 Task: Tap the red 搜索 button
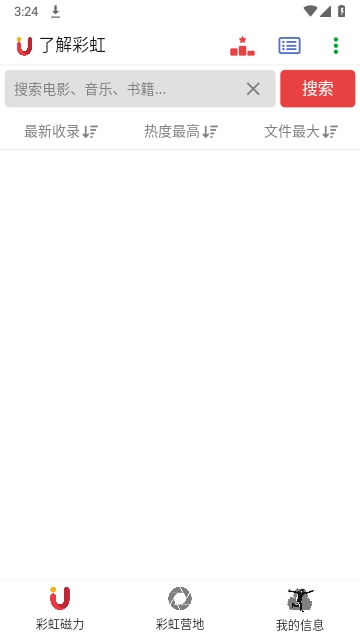(x=318, y=89)
